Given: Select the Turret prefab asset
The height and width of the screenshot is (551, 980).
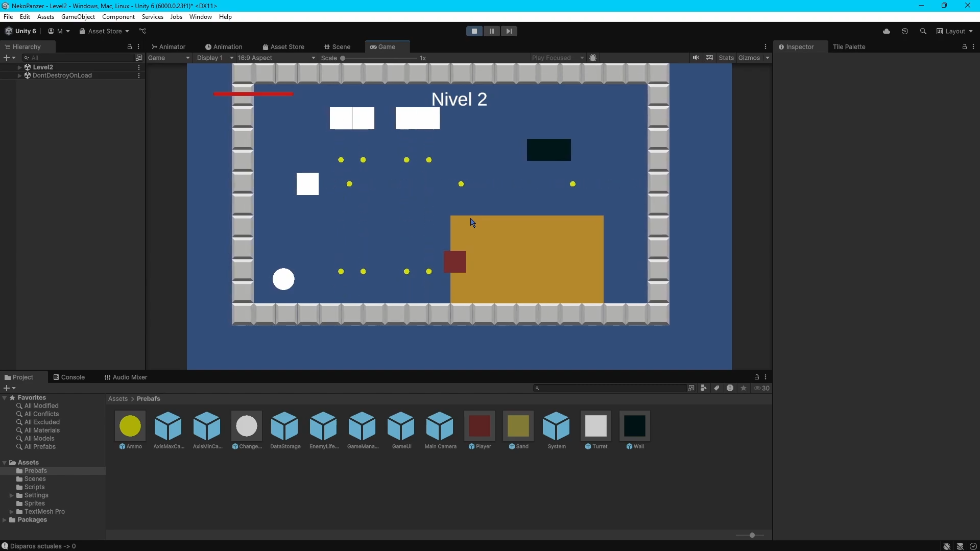Looking at the screenshot, I should click(595, 426).
